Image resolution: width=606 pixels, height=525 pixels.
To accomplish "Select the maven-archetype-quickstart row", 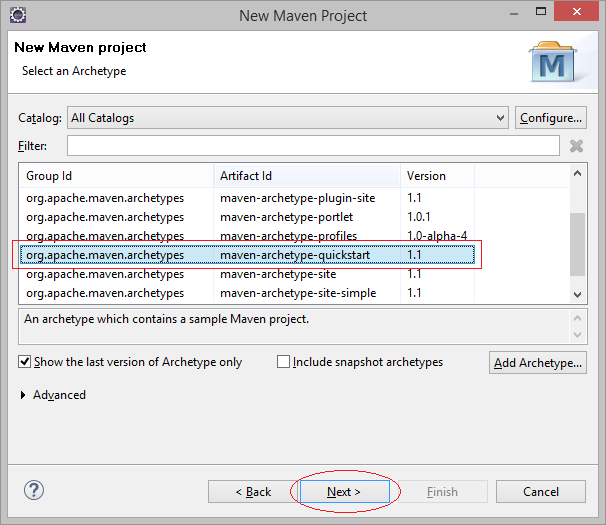I will pyautogui.click(x=247, y=255).
